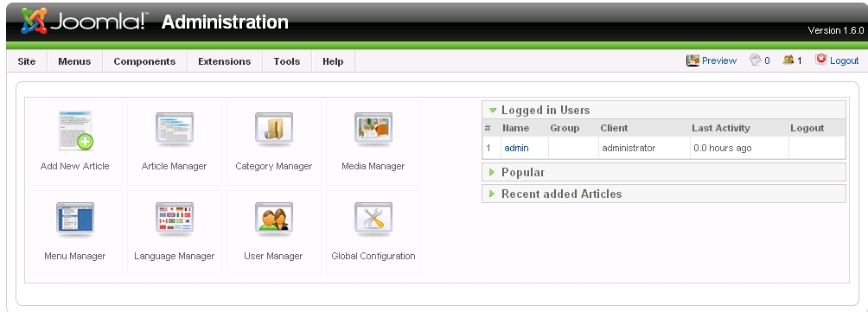This screenshot has width=868, height=312.
Task: Click the red Logout icon
Action: tap(821, 59)
